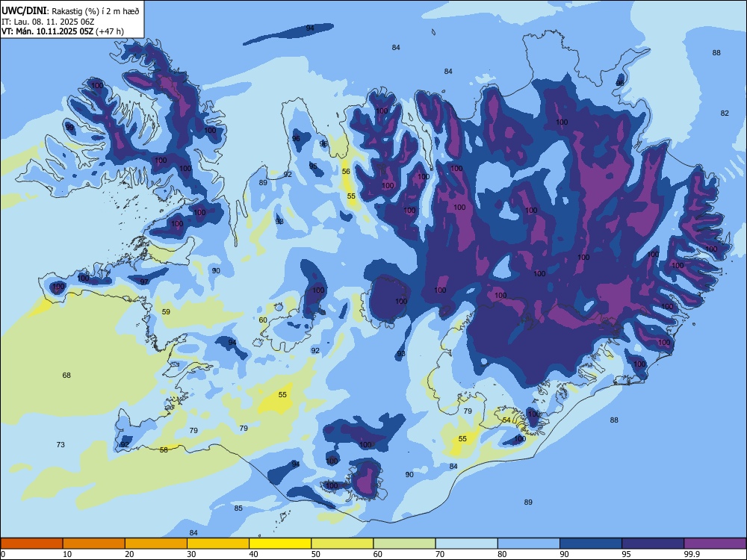Choose the dark blue 90–95 legend swatch
The height and width of the screenshot is (560, 747).
point(591,544)
